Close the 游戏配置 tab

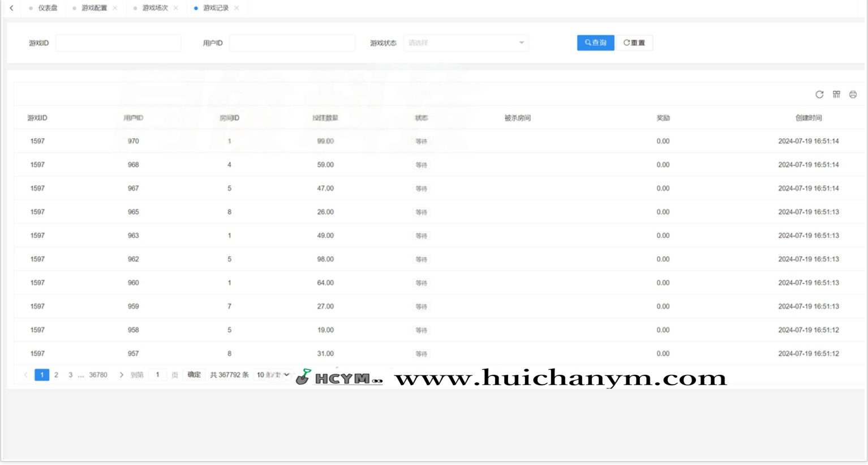pos(115,8)
